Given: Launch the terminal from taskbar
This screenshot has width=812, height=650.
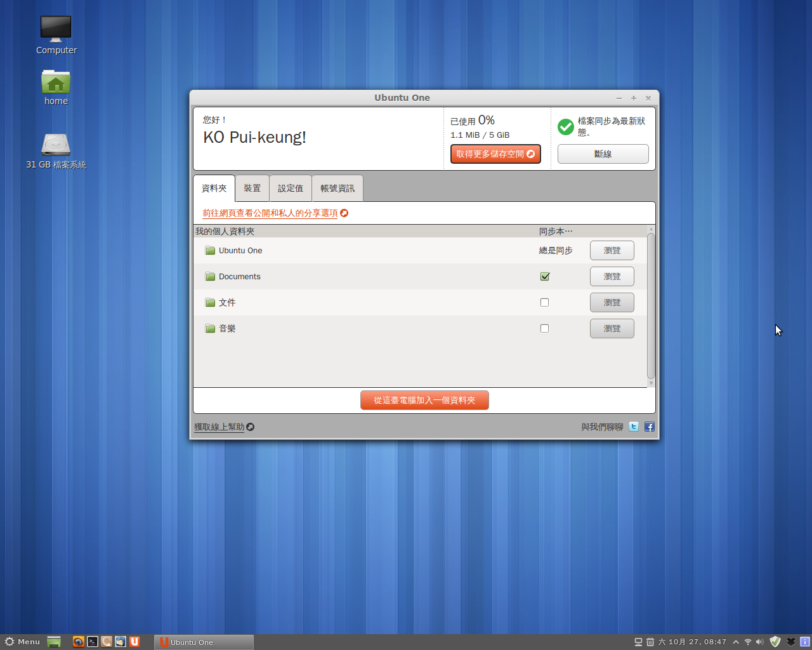Looking at the screenshot, I should [x=93, y=642].
